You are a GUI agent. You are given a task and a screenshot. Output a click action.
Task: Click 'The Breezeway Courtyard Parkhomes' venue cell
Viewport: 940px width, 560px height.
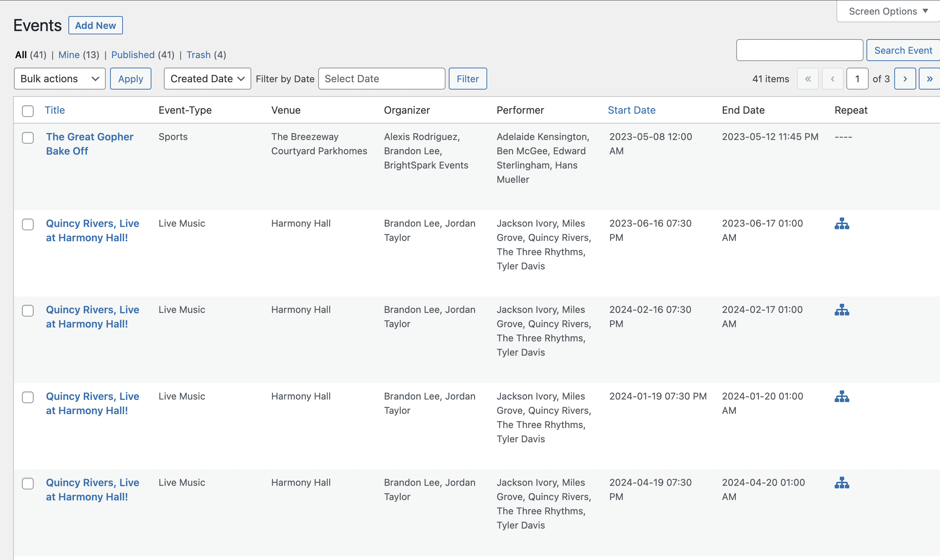[319, 144]
